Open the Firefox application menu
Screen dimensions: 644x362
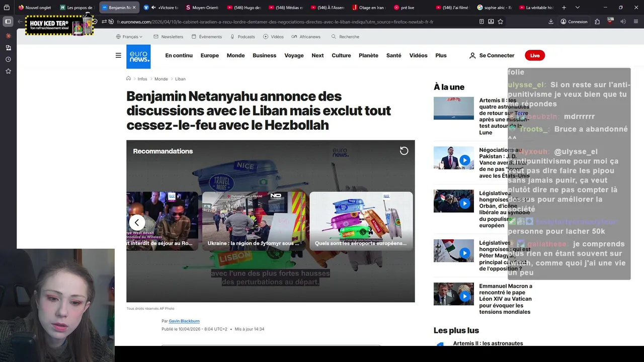pyautogui.click(x=635, y=22)
